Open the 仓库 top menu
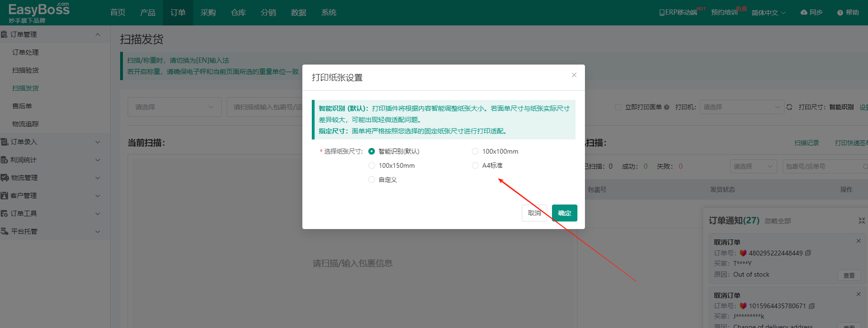 [x=238, y=13]
